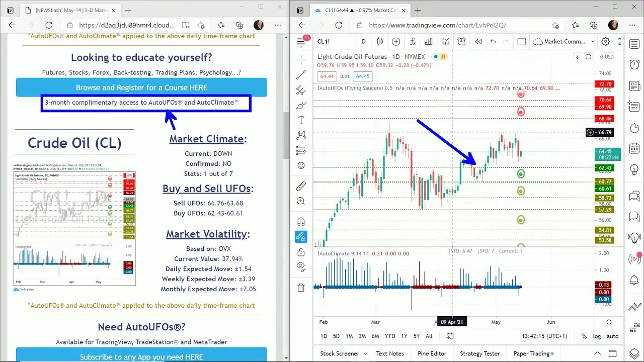The image size is (644, 362).
Task: Toggle hide all drawings eye icon
Action: (x=301, y=266)
